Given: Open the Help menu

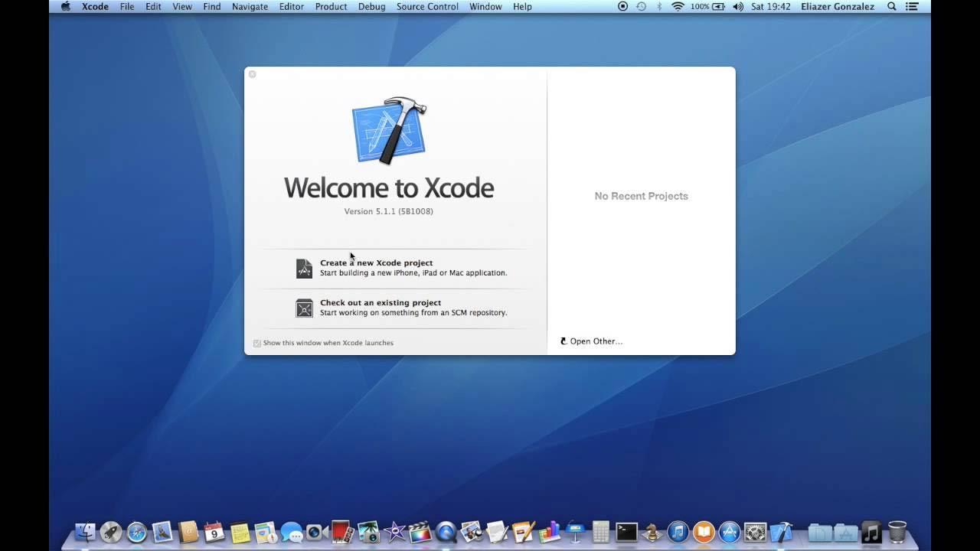Looking at the screenshot, I should pos(522,6).
